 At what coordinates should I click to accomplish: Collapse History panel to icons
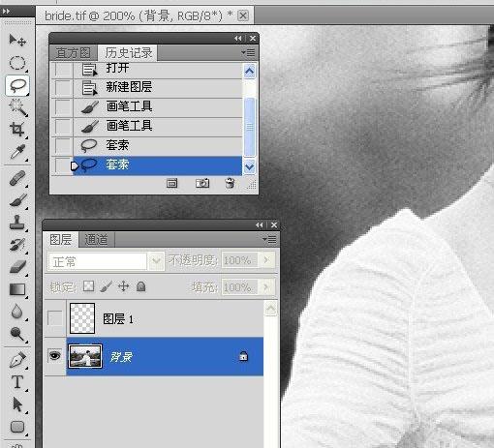point(238,39)
